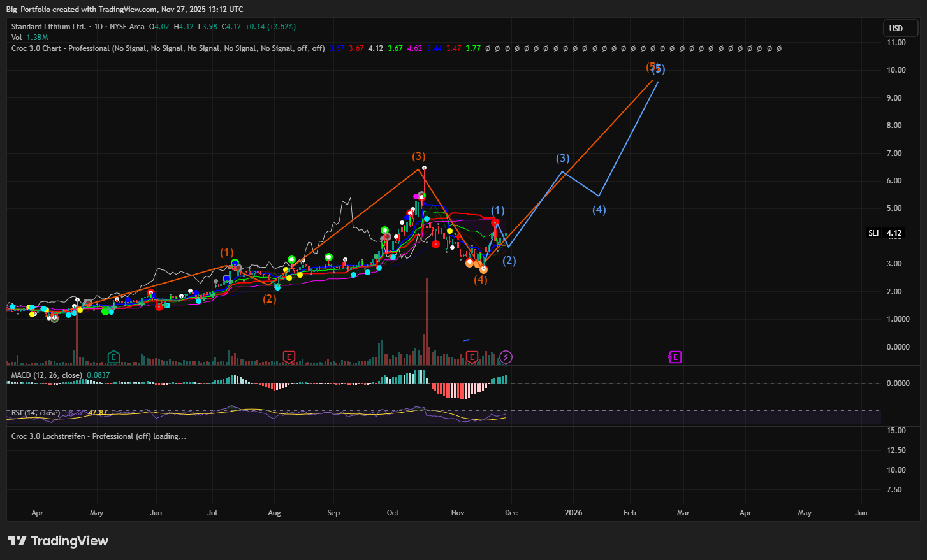Click the Vol 1.38M volume label

click(x=29, y=38)
